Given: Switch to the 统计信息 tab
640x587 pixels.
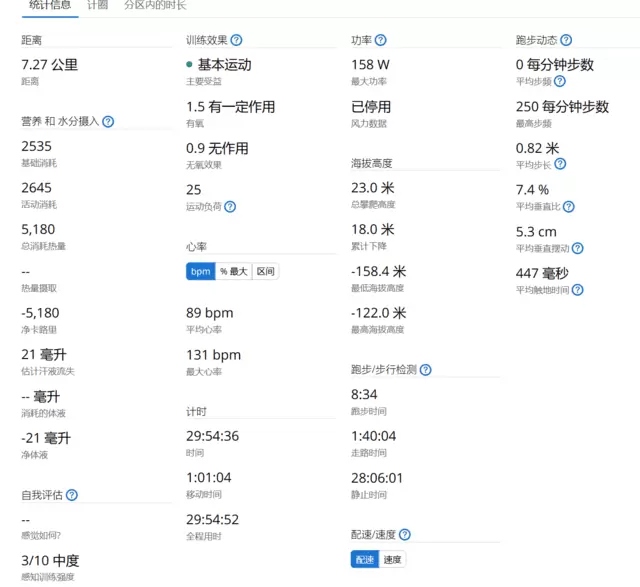Looking at the screenshot, I should tap(49, 5).
